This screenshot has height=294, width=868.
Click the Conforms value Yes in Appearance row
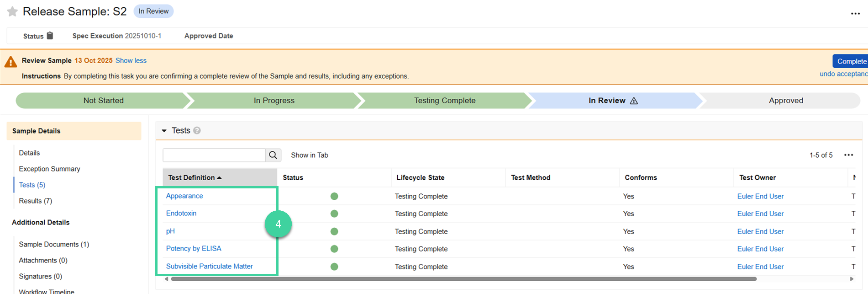628,196
